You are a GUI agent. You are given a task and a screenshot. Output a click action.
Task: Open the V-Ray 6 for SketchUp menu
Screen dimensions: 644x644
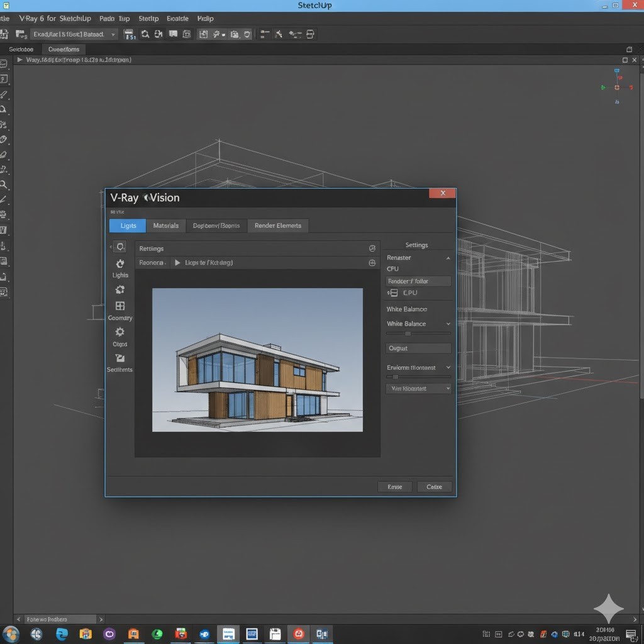(x=55, y=19)
